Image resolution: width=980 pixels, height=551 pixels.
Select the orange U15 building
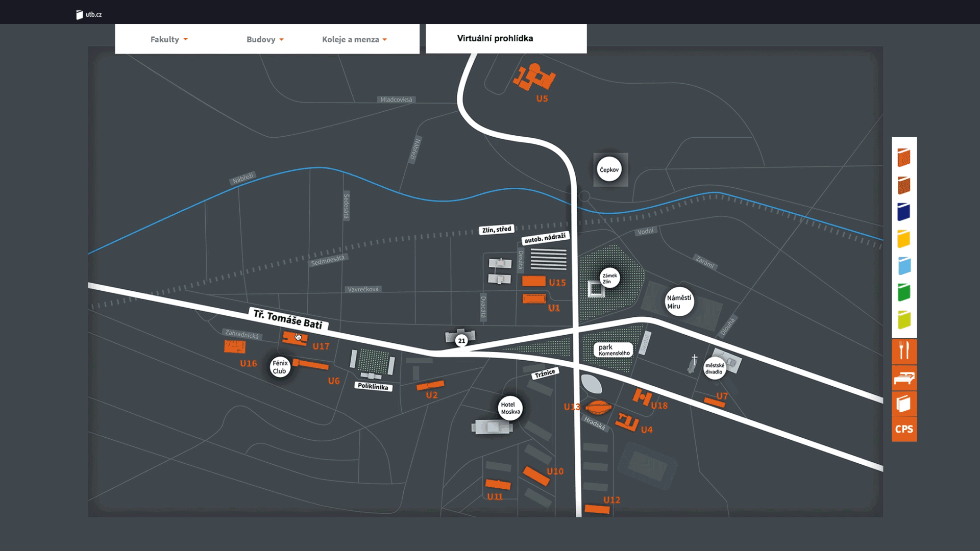(x=533, y=281)
